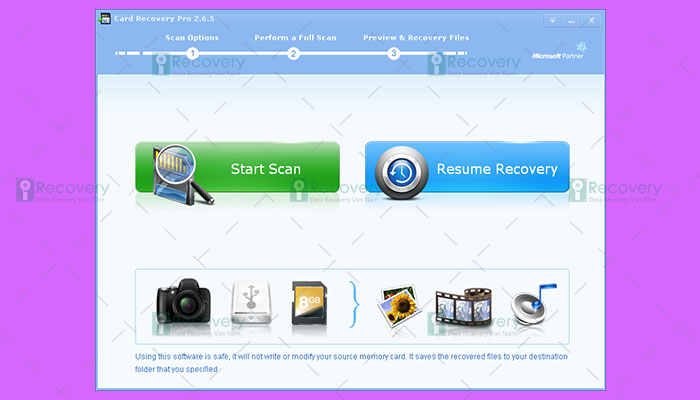This screenshot has height=400, width=700.
Task: Click the 'Using this software is safe' notice text
Action: 351,363
